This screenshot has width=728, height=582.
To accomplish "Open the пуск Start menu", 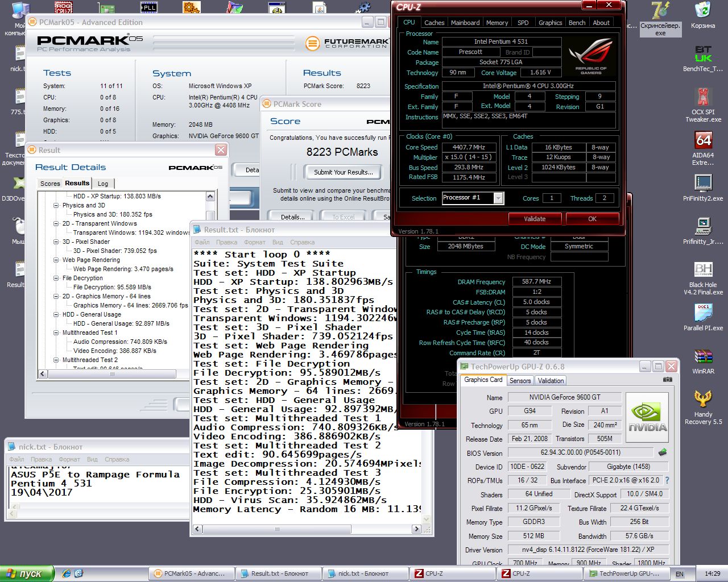I will 27,573.
